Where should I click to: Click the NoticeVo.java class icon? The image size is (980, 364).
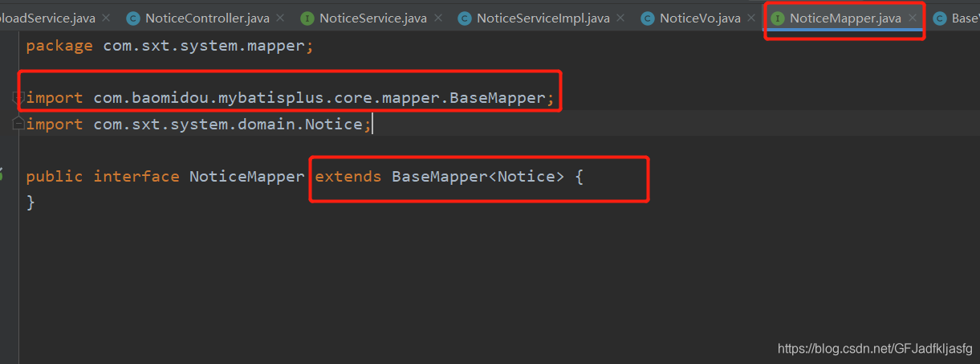[x=647, y=18]
